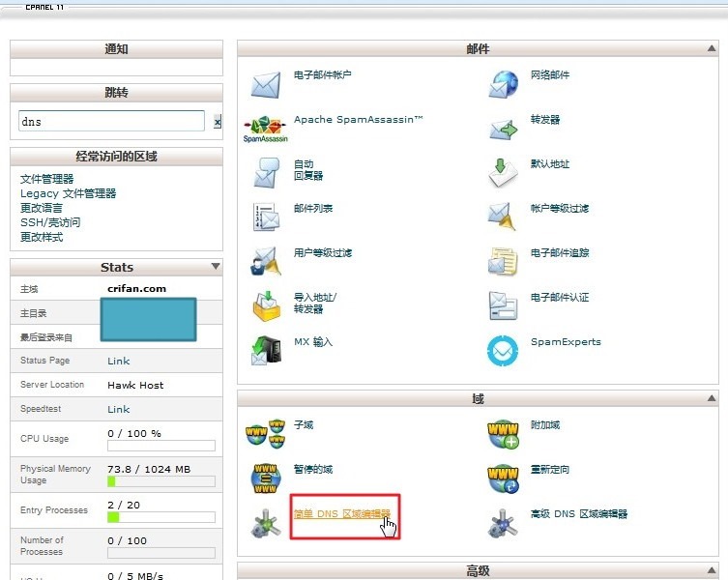
Task: Collapse the 邮件 section arrow
Action: pyautogui.click(x=712, y=48)
